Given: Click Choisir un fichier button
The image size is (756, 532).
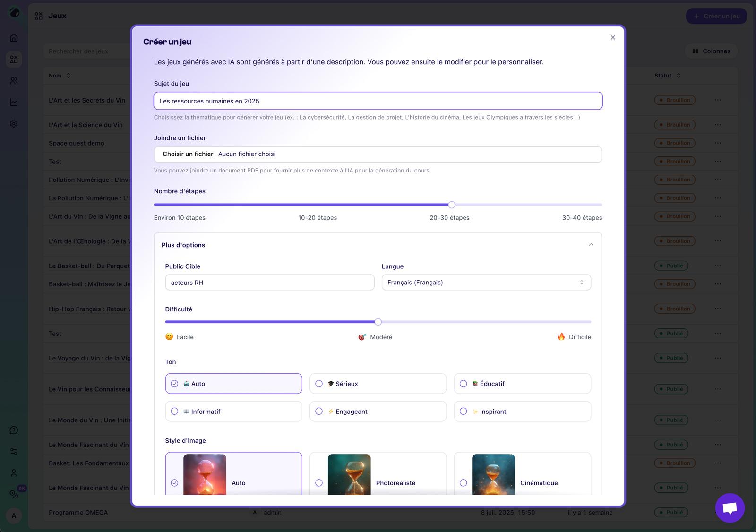Looking at the screenshot, I should click(x=188, y=154).
